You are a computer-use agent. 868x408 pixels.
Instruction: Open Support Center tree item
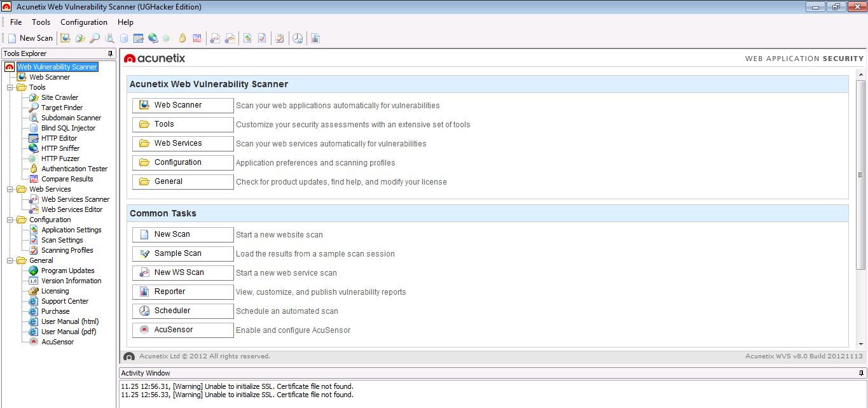pyautogui.click(x=65, y=301)
